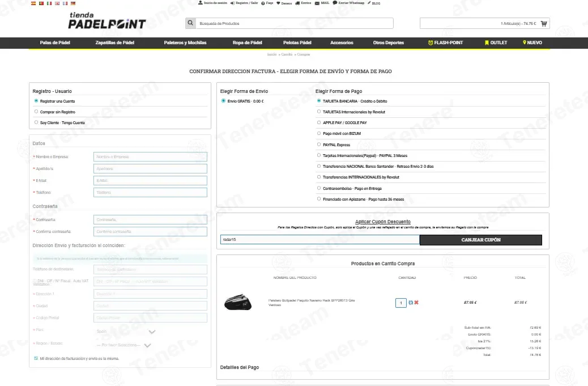
Task: Open Deseos wishlist link
Action: [x=284, y=3]
